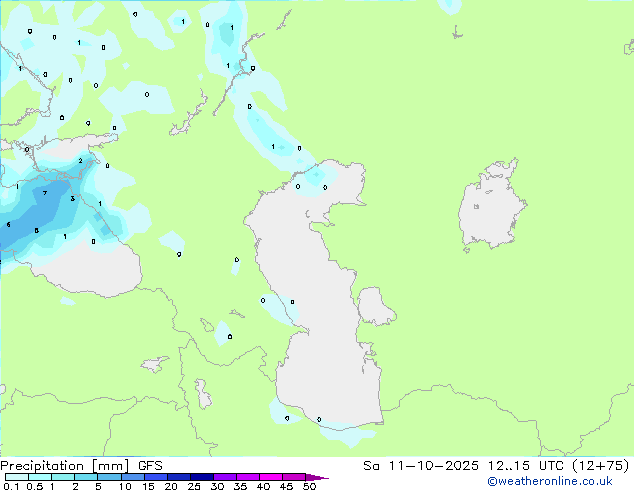Click the Aral Sea on the map
Viewport: 634px width, 490px height.
(490, 208)
